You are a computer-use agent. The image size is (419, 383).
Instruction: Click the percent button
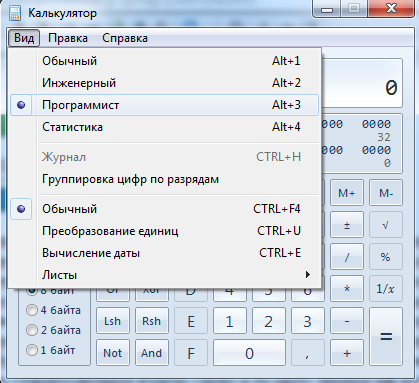pos(386,257)
